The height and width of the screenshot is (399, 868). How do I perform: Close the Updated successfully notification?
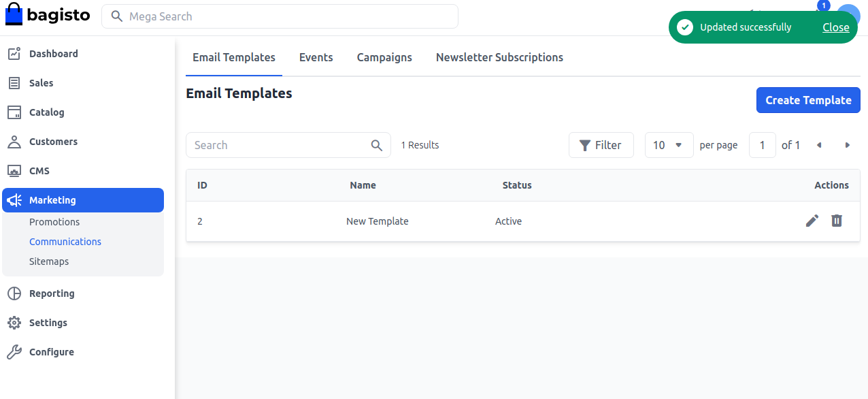tap(835, 27)
